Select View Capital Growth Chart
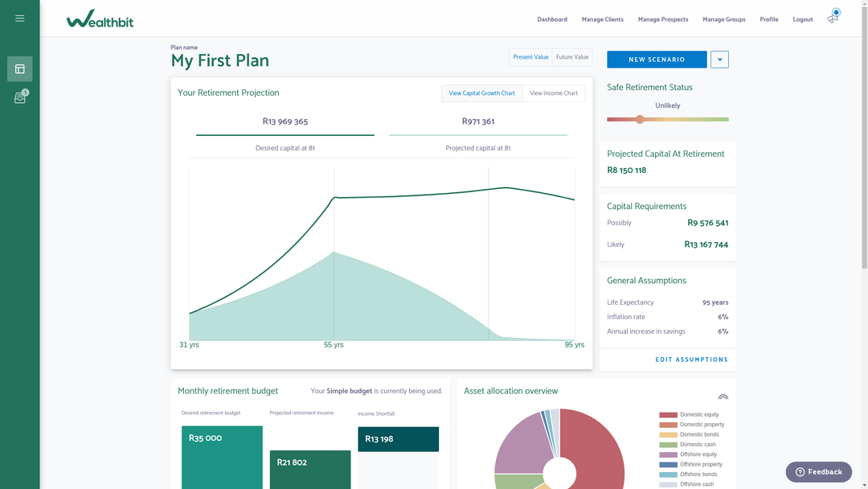This screenshot has height=489, width=868. click(x=481, y=93)
